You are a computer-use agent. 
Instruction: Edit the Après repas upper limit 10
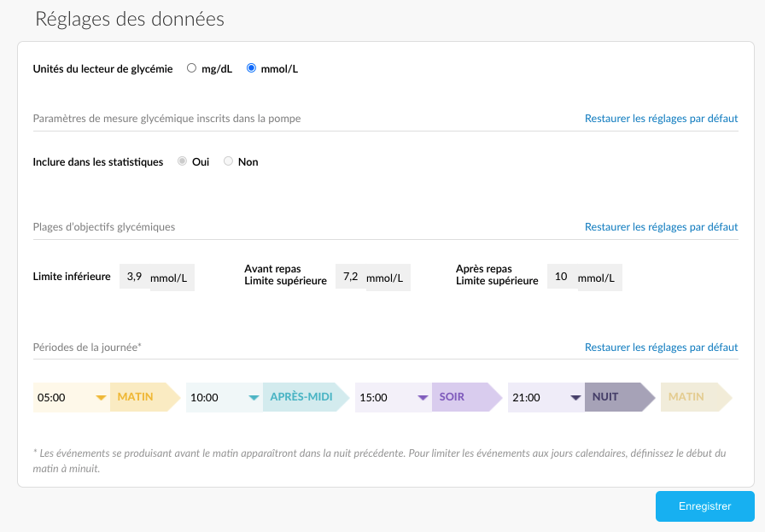click(x=562, y=277)
